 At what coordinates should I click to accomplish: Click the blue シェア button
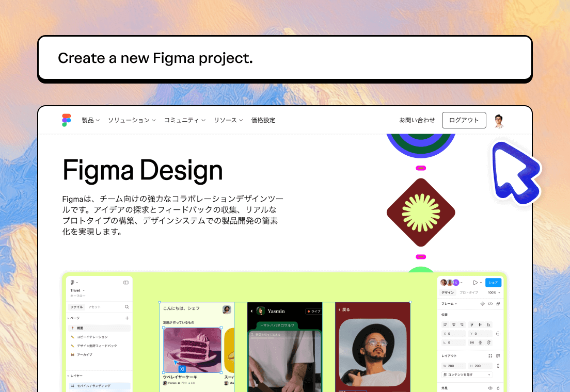[x=493, y=283]
